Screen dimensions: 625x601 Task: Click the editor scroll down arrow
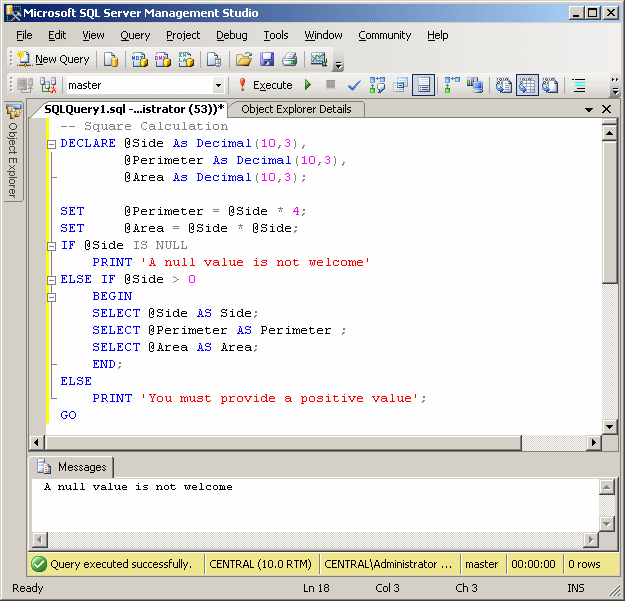click(609, 427)
